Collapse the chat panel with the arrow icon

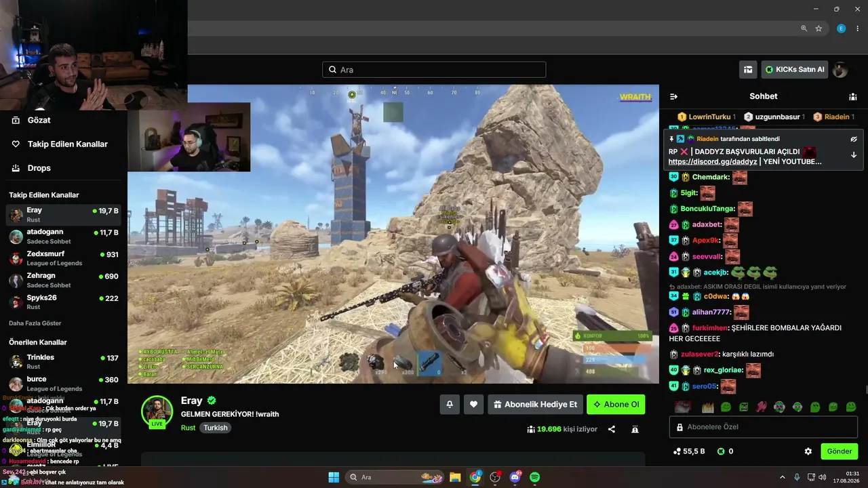pyautogui.click(x=673, y=96)
